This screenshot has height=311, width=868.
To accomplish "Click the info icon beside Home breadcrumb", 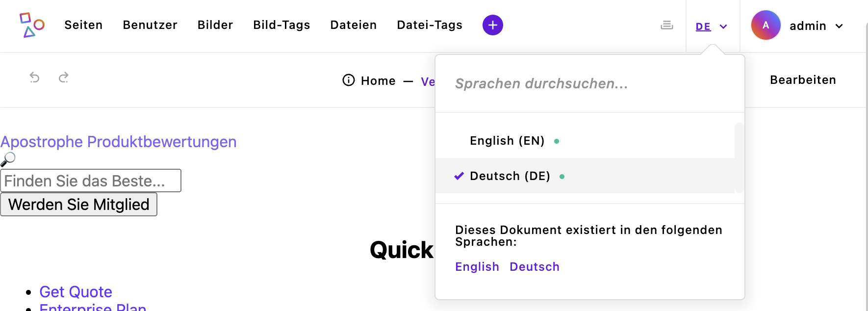I will [348, 80].
